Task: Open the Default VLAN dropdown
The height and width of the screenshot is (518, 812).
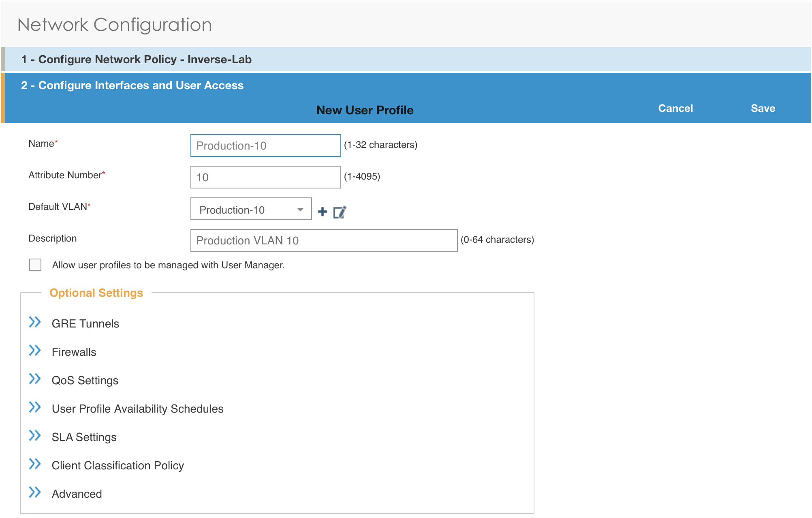Action: tap(250, 210)
